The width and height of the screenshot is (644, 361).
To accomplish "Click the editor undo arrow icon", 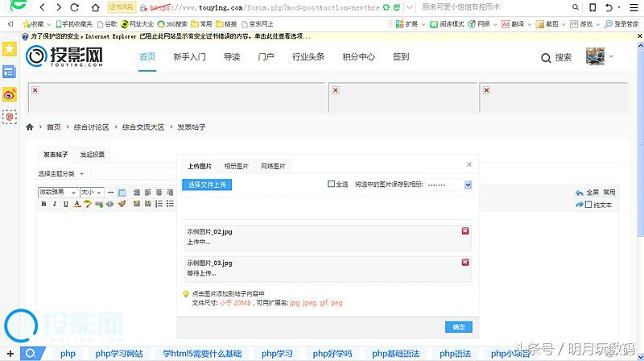I will tap(580, 193).
